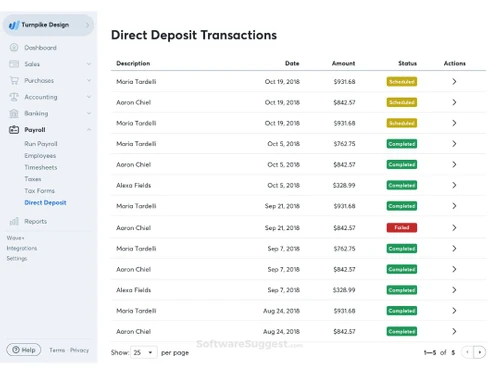Click the Completed badge for Aug 24 Aaron Chiel
Screen dimensions: 500x375
[x=402, y=331]
